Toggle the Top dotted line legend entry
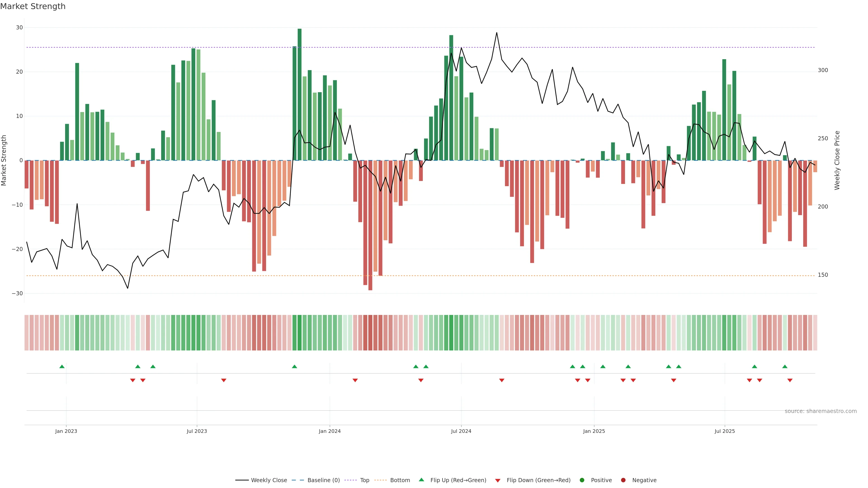The height and width of the screenshot is (488, 868). tap(364, 480)
